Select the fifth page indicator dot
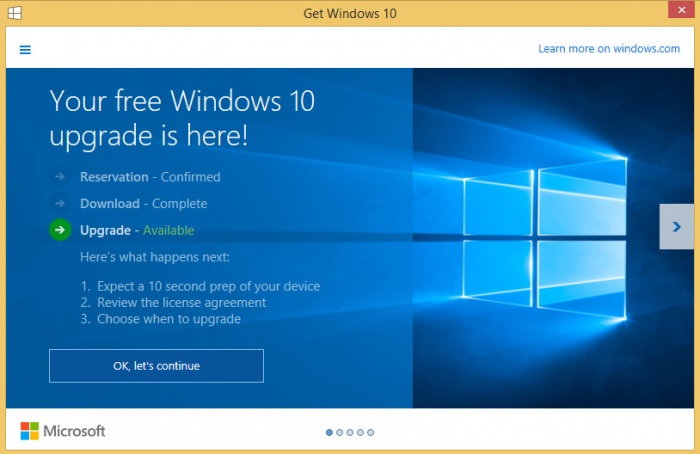 (x=371, y=432)
